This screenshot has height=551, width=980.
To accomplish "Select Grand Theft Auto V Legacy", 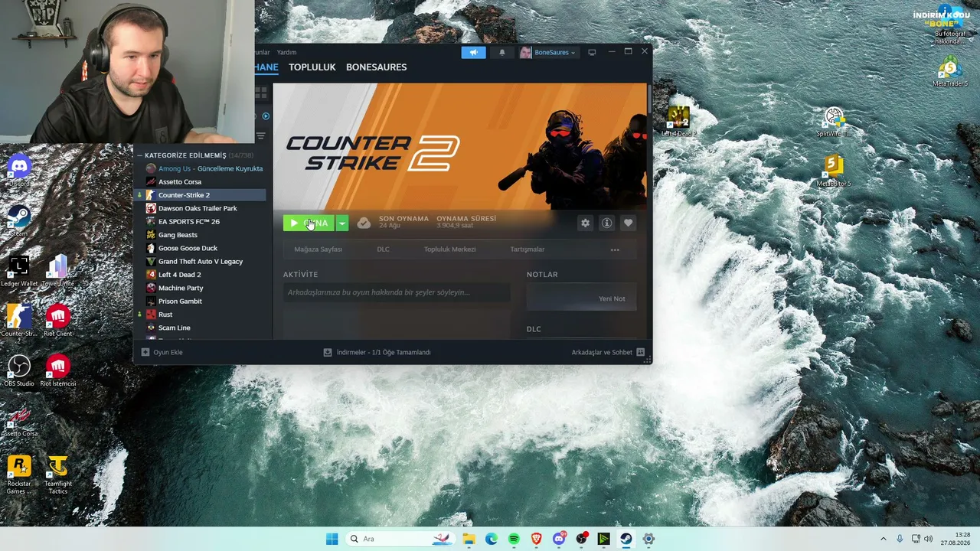I will click(x=201, y=262).
